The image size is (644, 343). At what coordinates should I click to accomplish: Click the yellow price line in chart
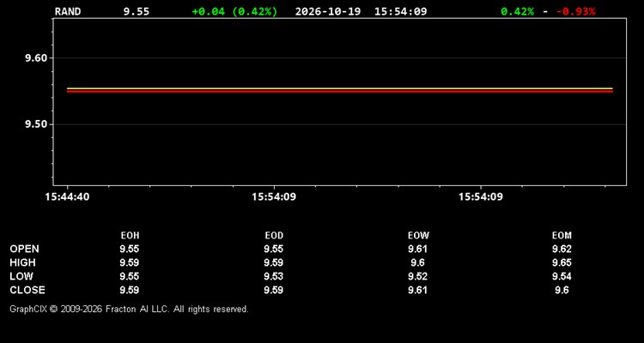[340, 88]
